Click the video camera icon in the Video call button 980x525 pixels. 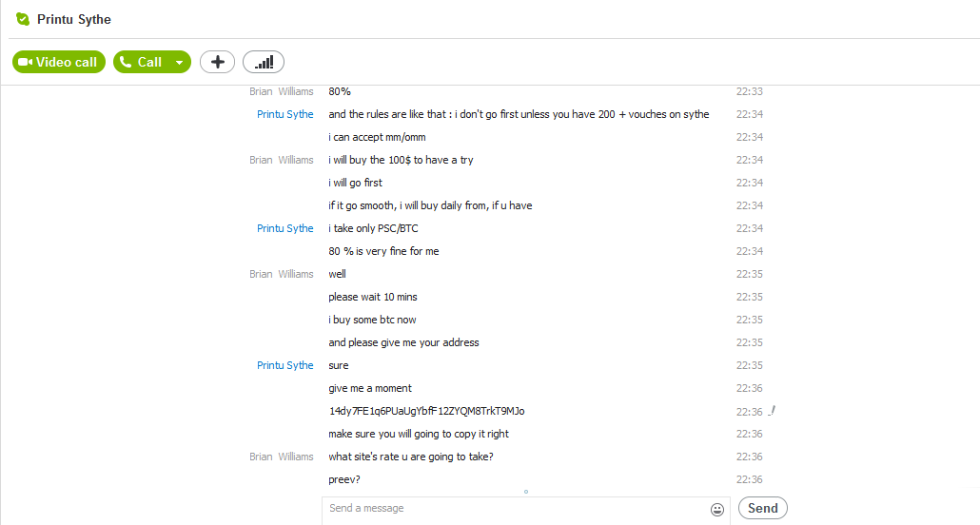(x=25, y=62)
